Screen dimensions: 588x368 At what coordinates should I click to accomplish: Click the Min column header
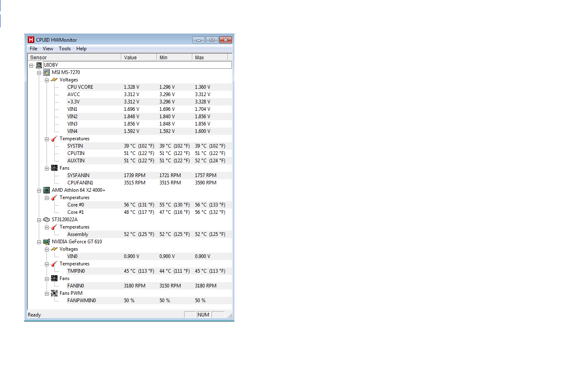[174, 57]
